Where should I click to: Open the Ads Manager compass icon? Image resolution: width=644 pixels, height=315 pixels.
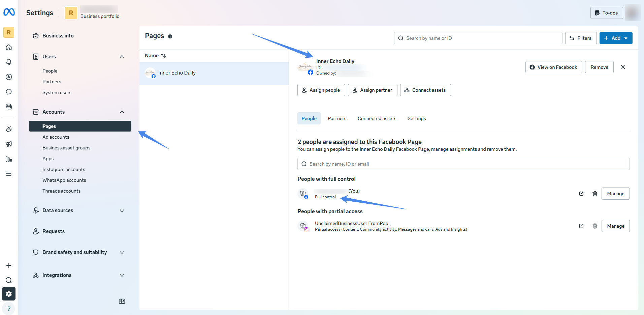coord(9,77)
